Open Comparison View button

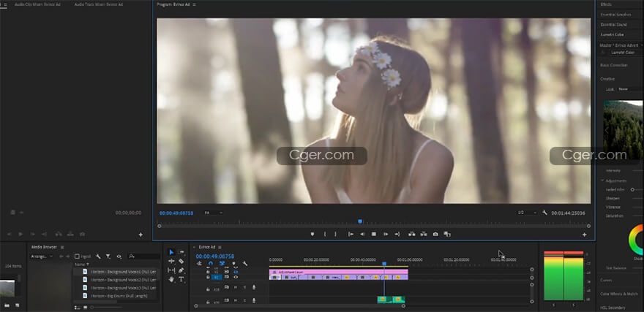tap(447, 234)
